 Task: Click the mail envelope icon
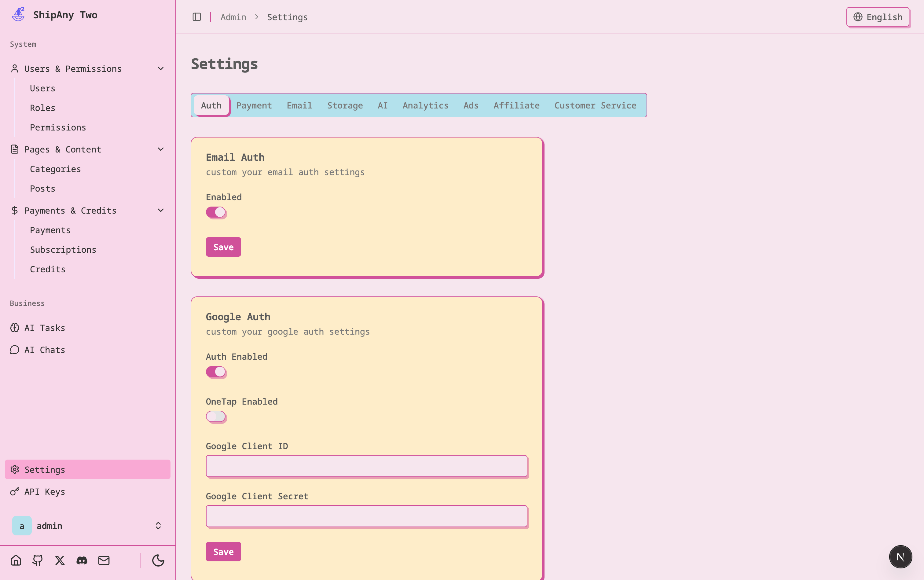click(x=104, y=560)
